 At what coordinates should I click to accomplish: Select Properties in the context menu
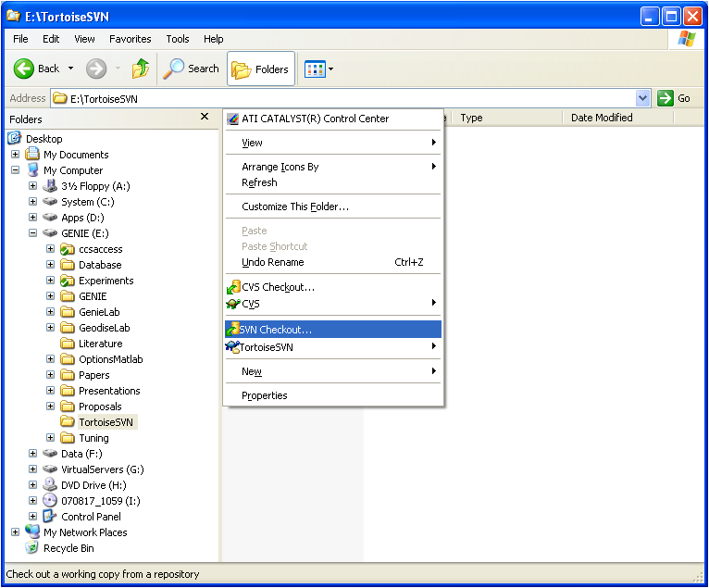265,395
